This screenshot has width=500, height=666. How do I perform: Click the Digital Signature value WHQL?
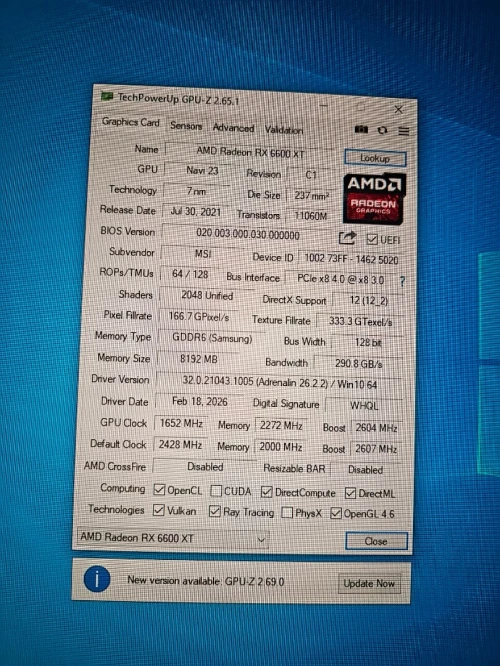(x=364, y=406)
